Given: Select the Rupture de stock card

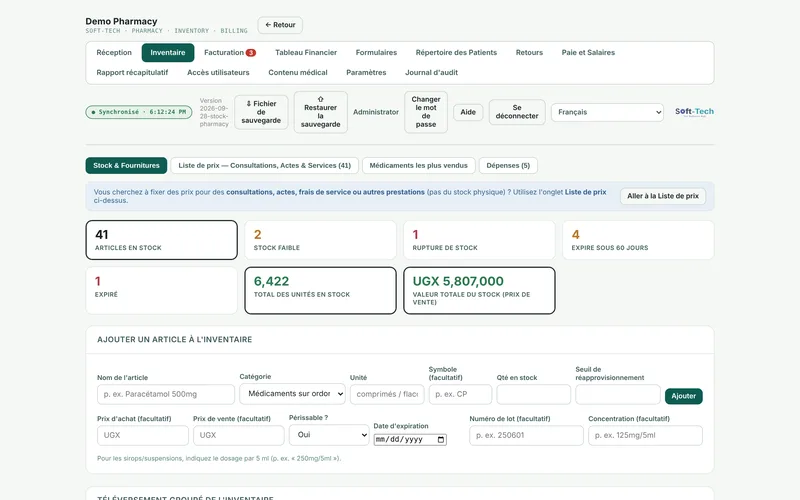Looking at the screenshot, I should 479,240.
